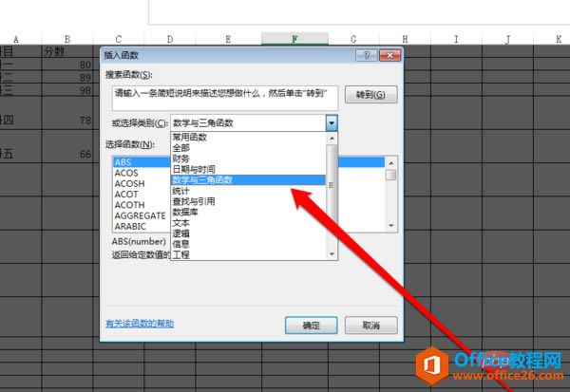Select 财务 category
The image size is (570, 392).
point(248,159)
